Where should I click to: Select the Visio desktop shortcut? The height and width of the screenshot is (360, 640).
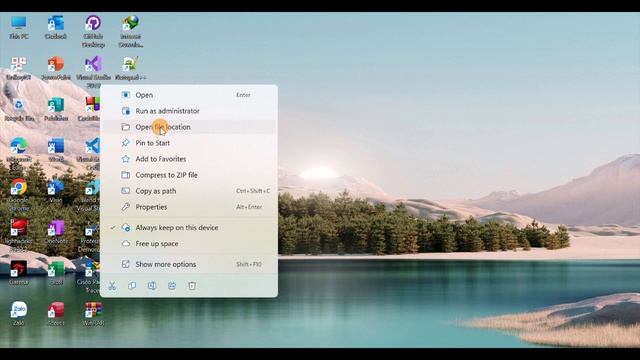(x=56, y=191)
